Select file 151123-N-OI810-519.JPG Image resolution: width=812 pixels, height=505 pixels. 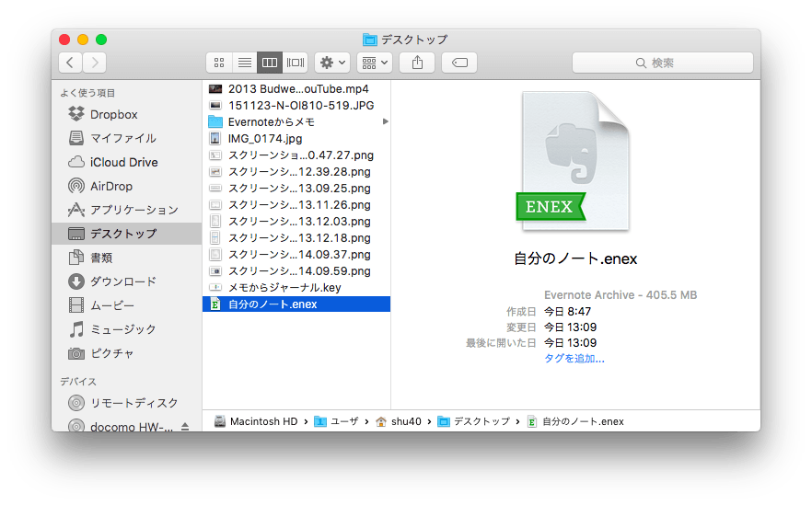pos(296,106)
